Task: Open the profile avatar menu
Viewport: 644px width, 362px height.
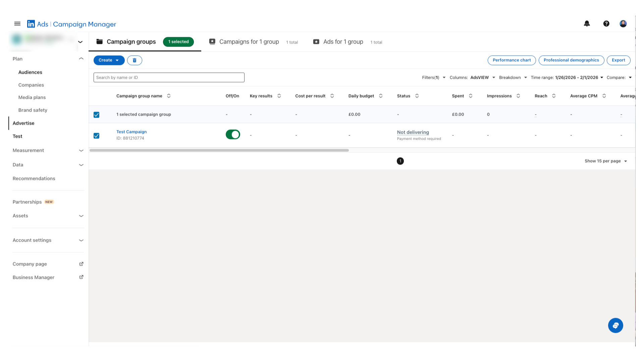Action: [623, 23]
